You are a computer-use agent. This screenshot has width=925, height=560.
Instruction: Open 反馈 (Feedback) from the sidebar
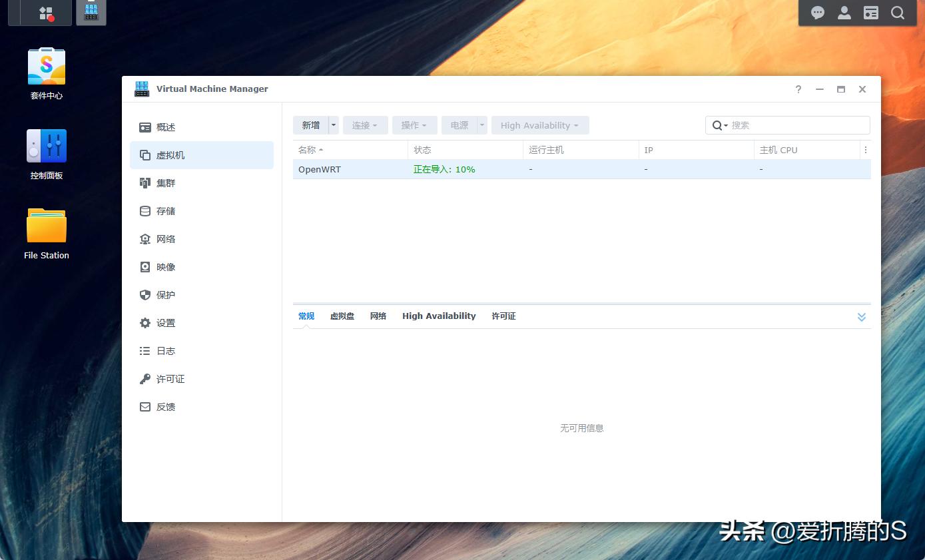pyautogui.click(x=166, y=406)
